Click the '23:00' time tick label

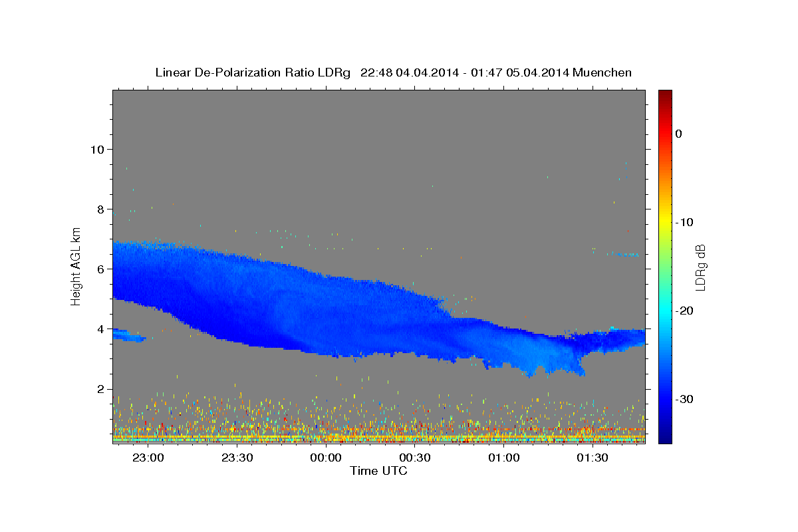tap(148, 458)
